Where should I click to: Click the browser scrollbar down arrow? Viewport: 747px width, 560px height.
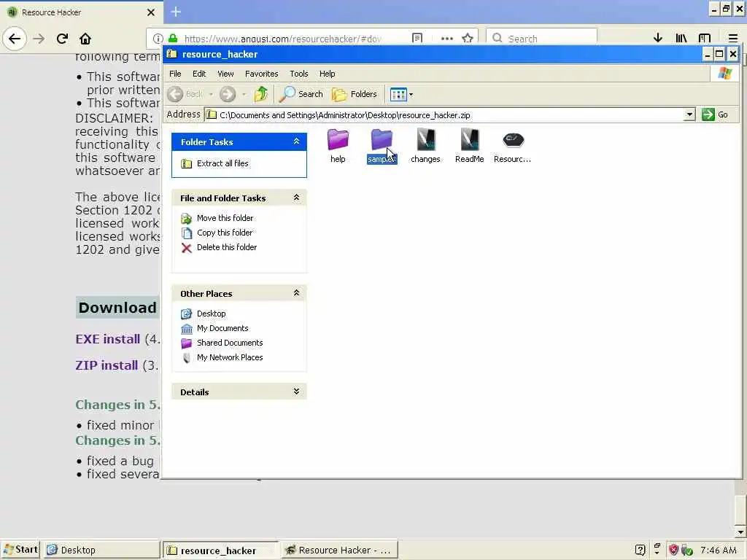[740, 532]
